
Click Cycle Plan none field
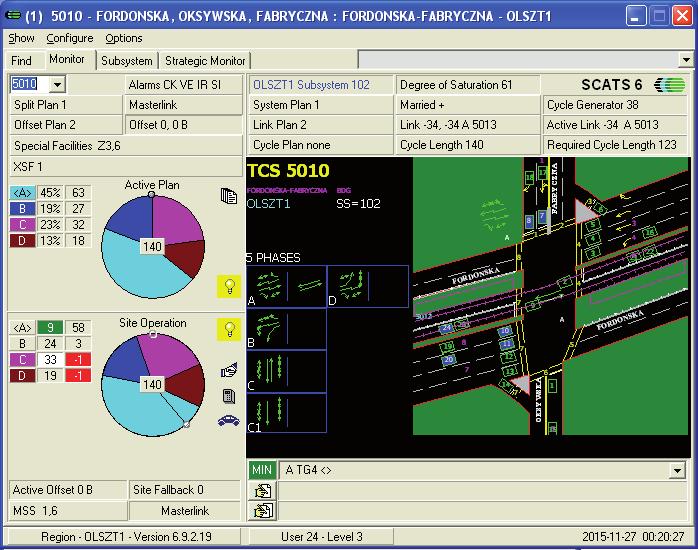click(x=321, y=145)
